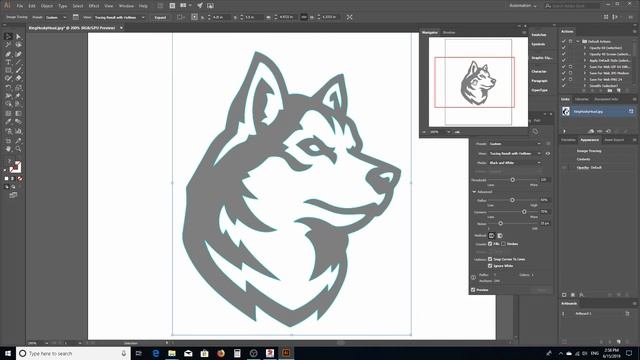Open Navigator panel options menu icon

524,32
